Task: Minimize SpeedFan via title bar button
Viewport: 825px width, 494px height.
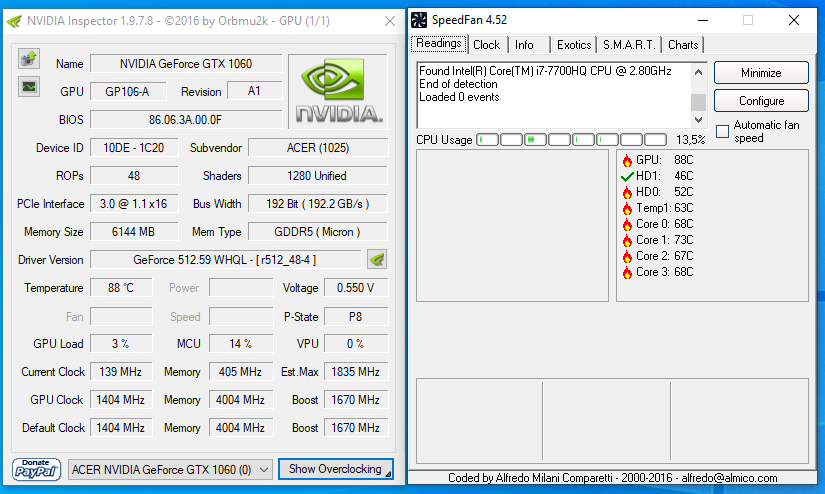Action: [703, 20]
